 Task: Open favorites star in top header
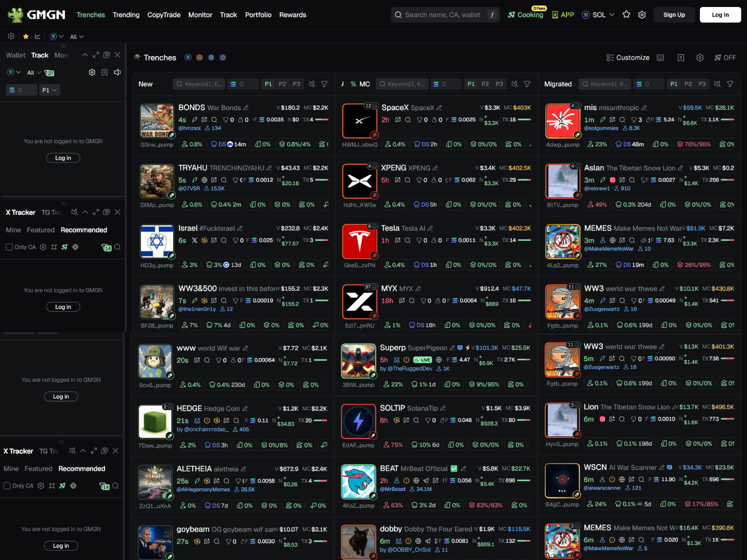tap(627, 14)
